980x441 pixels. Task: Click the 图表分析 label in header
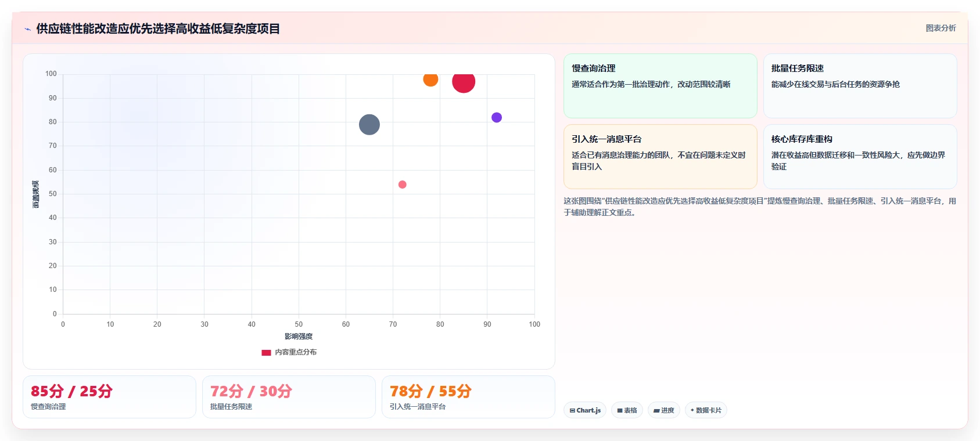click(x=940, y=28)
